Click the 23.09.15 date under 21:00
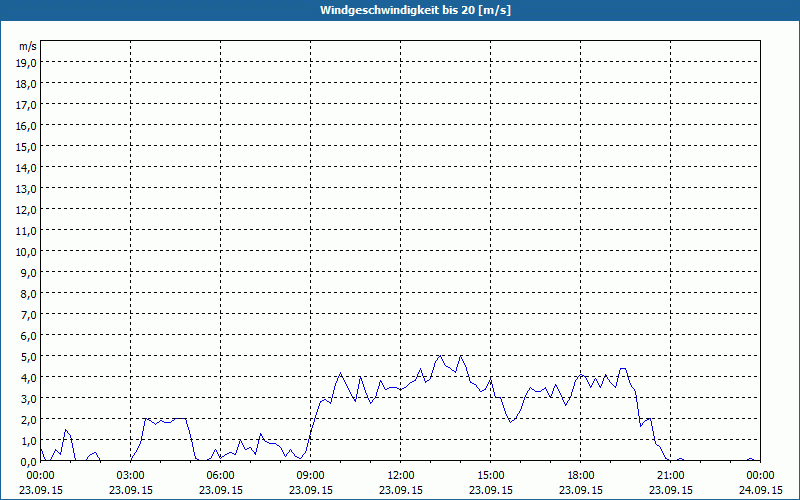 [x=670, y=490]
